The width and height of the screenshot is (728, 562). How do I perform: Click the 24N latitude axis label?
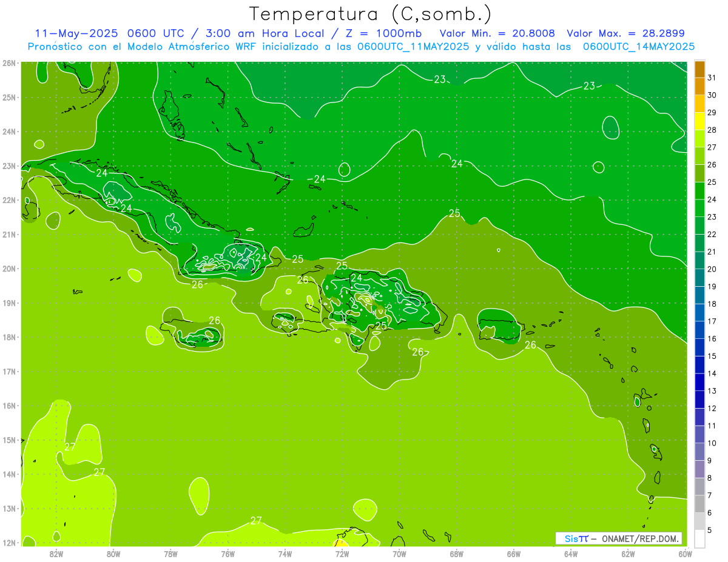(x=9, y=132)
